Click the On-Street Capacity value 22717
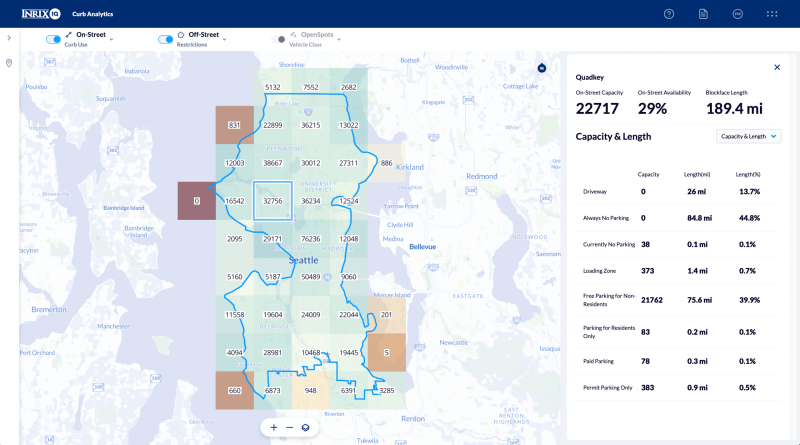Image resolution: width=800 pixels, height=445 pixels. point(597,109)
